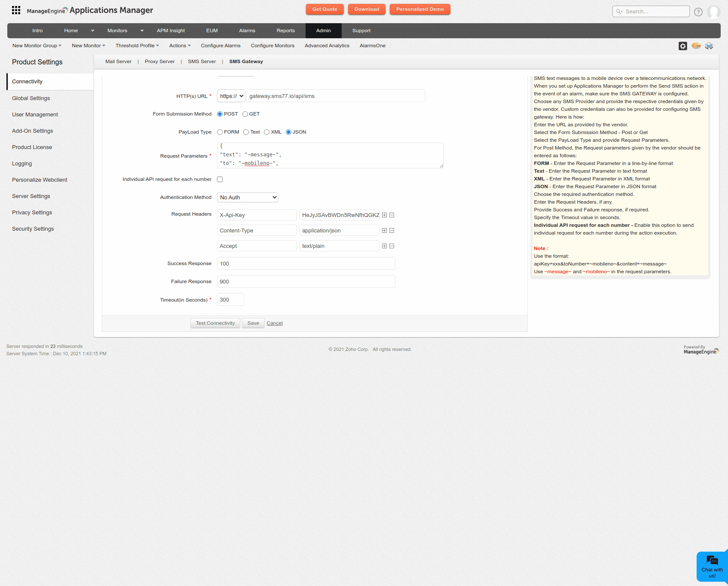
Task: Open the Reports menu item
Action: [x=285, y=31]
